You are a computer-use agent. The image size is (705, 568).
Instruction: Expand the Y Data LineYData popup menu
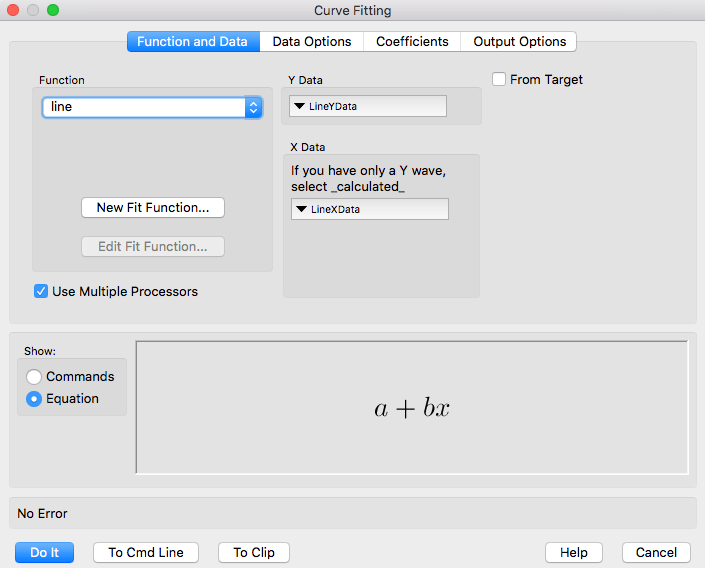point(367,107)
